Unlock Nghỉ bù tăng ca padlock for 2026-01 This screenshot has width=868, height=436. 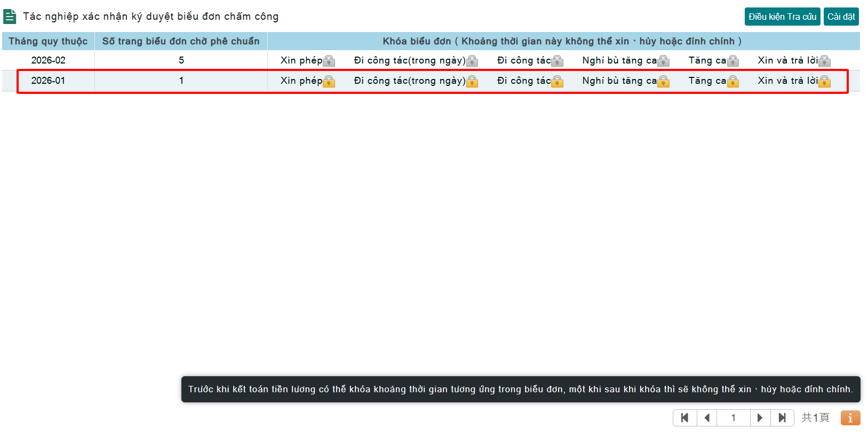tap(664, 81)
